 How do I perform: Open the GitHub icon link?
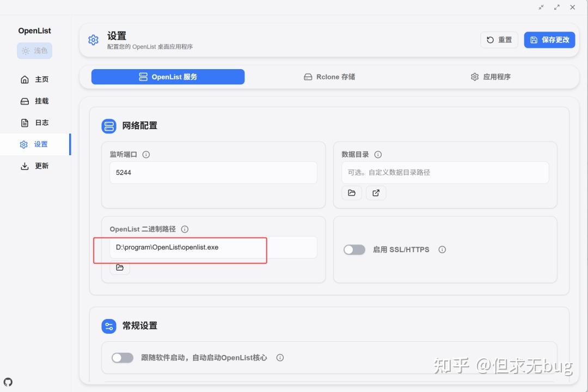pos(8,382)
